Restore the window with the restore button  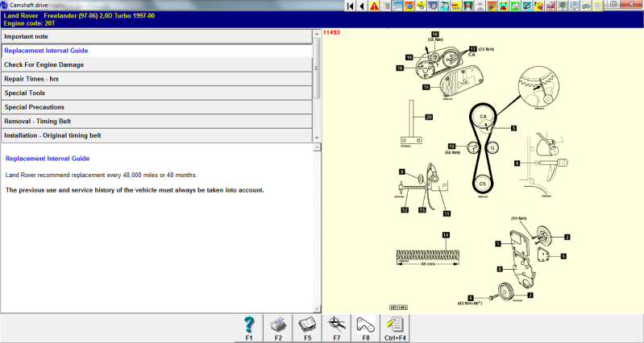pyautogui.click(x=613, y=4)
